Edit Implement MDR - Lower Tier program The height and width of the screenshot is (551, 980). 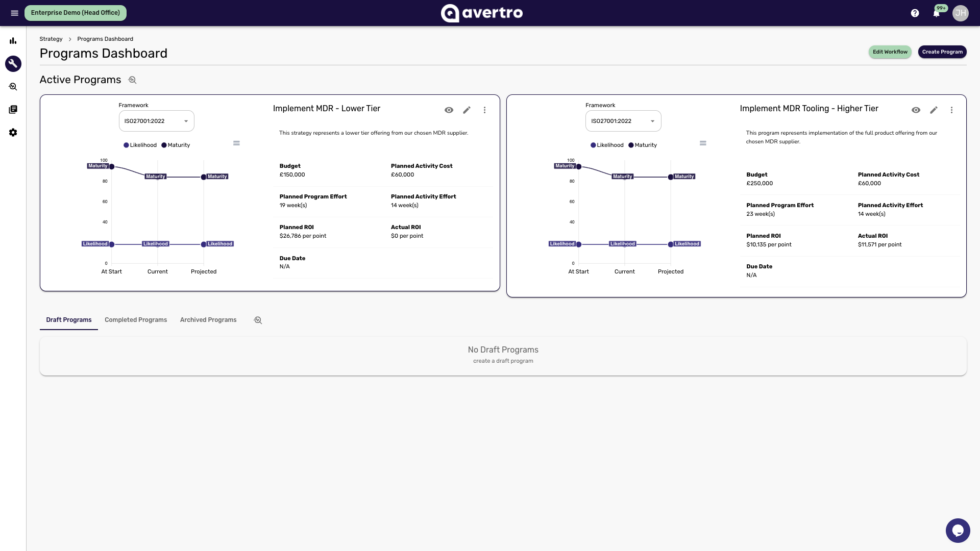pos(467,110)
